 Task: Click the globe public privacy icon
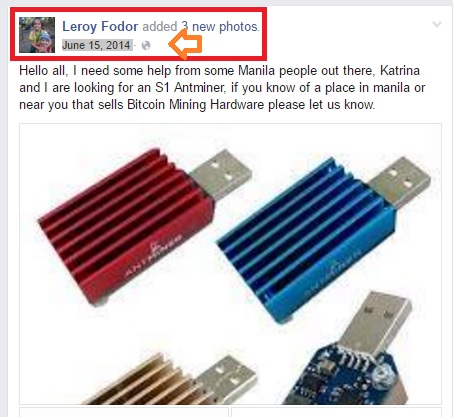pyautogui.click(x=146, y=45)
